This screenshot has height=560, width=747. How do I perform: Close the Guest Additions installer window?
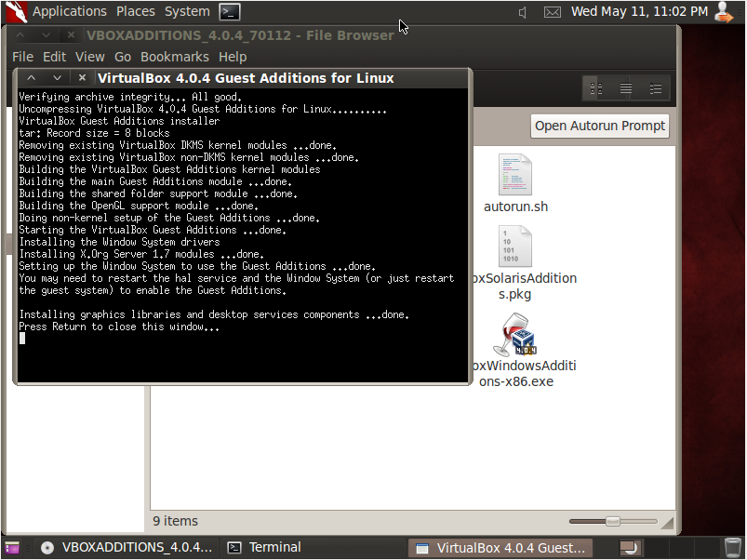tap(82, 77)
